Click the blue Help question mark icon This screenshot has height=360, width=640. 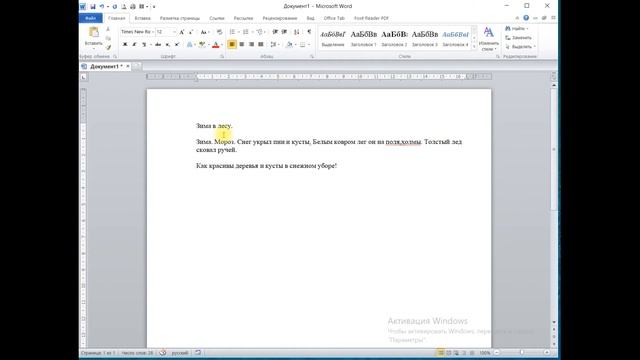tap(526, 18)
